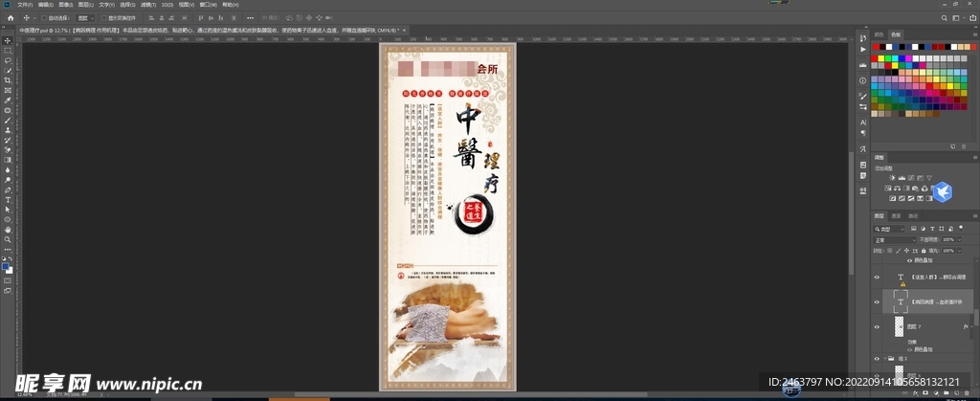Toggle the 颜色叠加 effect visibility under 图层 7
Image resolution: width=980 pixels, height=401 pixels.
(909, 349)
